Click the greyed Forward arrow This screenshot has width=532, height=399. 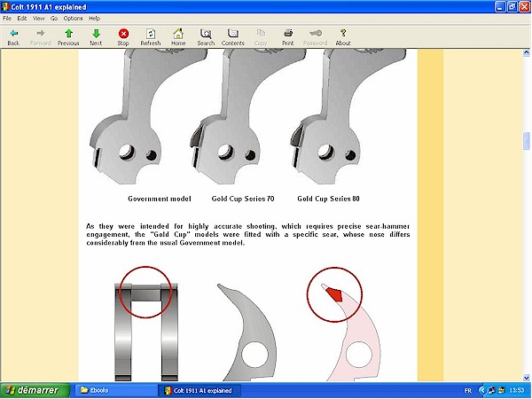coord(41,37)
